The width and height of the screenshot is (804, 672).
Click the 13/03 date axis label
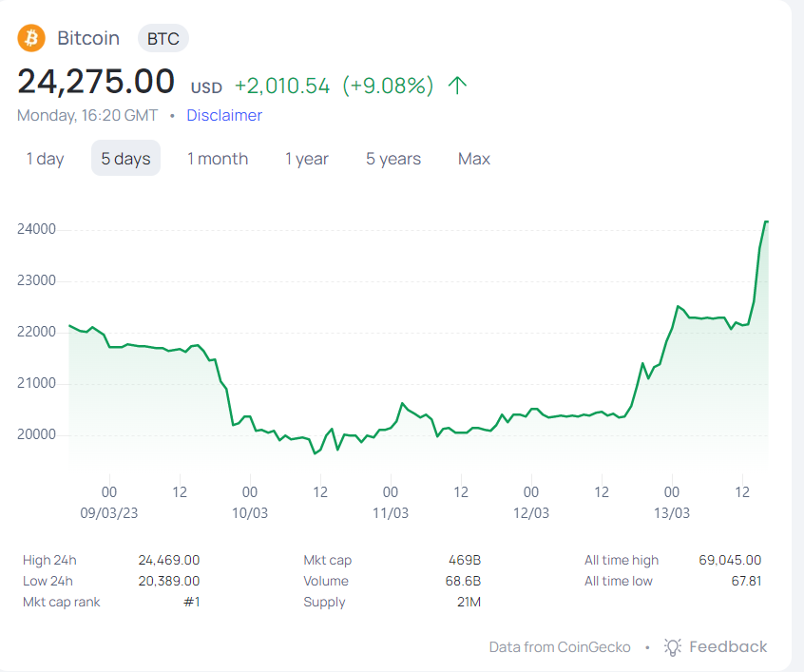[x=672, y=513]
